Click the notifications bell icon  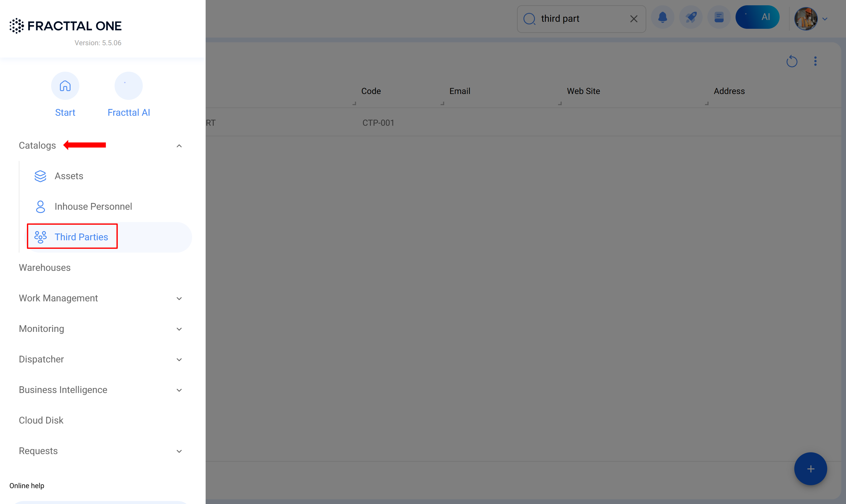point(662,17)
